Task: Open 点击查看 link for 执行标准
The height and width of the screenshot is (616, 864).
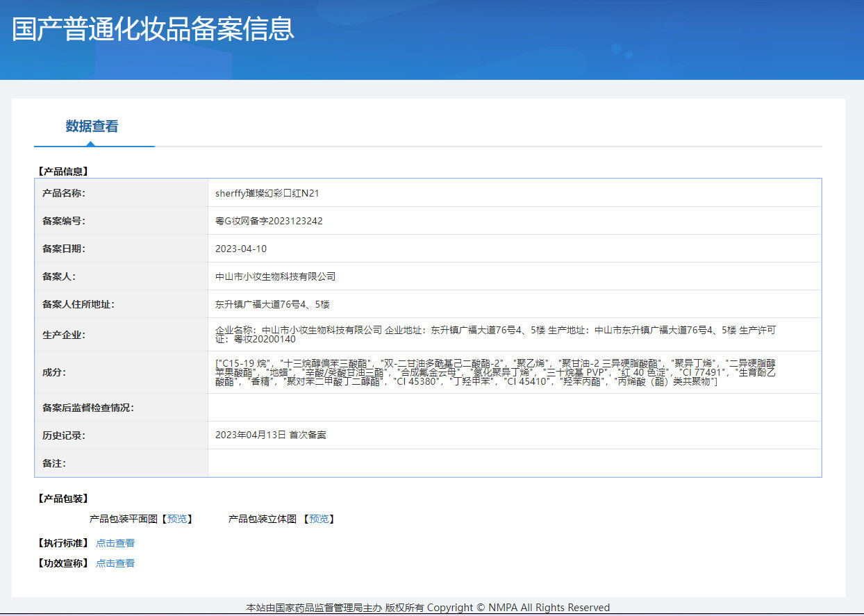Action: (115, 543)
